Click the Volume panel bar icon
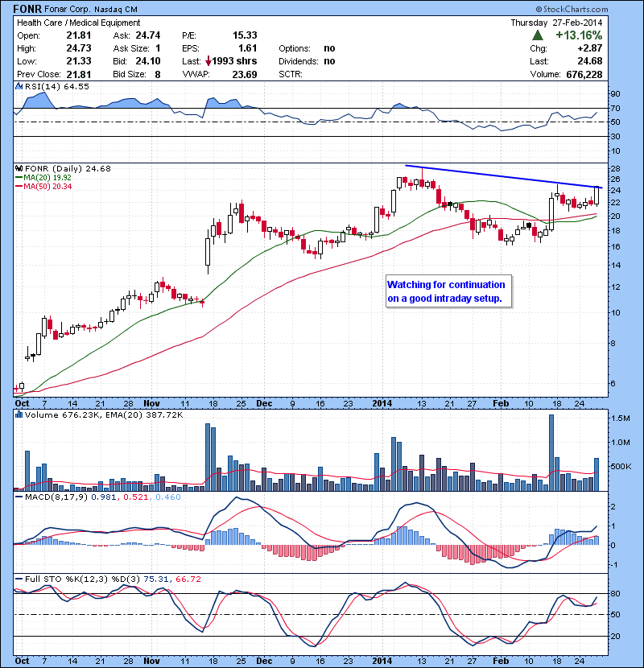The width and height of the screenshot is (644, 668). pyautogui.click(x=19, y=414)
